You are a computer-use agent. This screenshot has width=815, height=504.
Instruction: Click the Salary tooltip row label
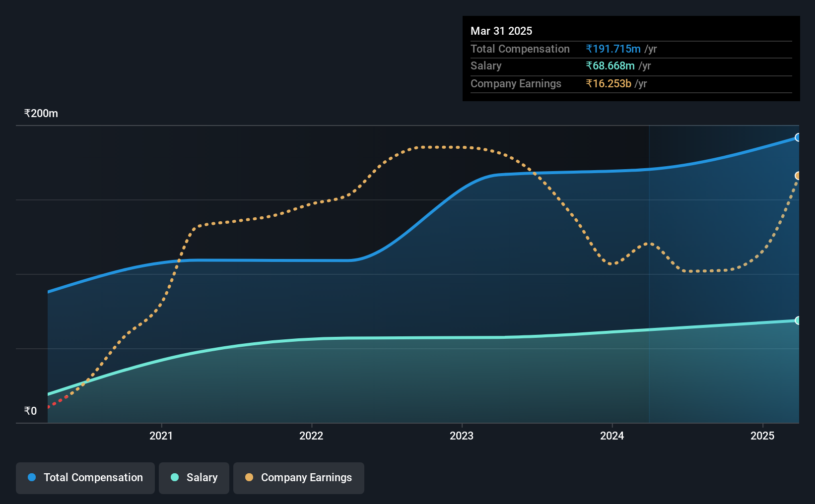pos(486,65)
